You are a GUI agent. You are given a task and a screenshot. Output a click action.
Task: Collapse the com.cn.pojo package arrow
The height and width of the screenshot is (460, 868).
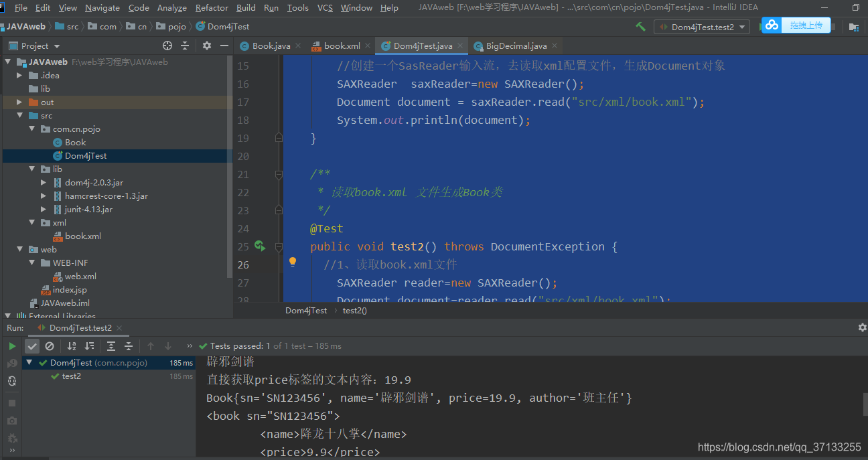pos(32,129)
